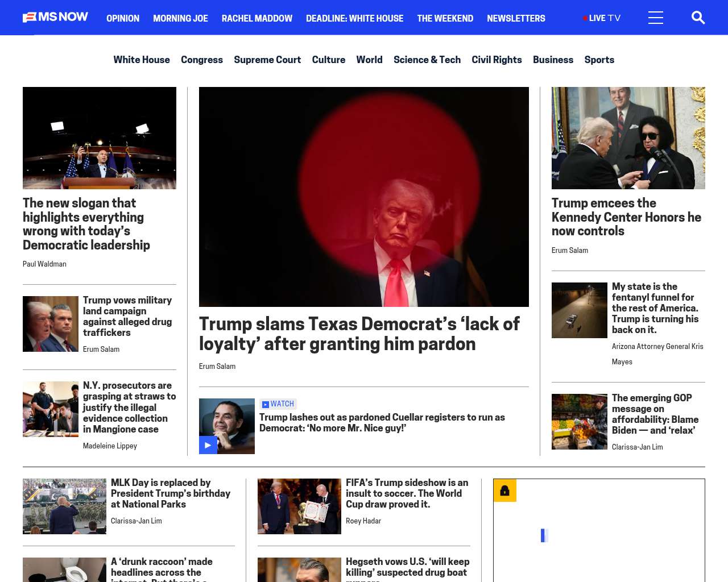Screen dimensions: 728x582
Task: Open Erum Salam byline under main story
Action: (x=217, y=367)
